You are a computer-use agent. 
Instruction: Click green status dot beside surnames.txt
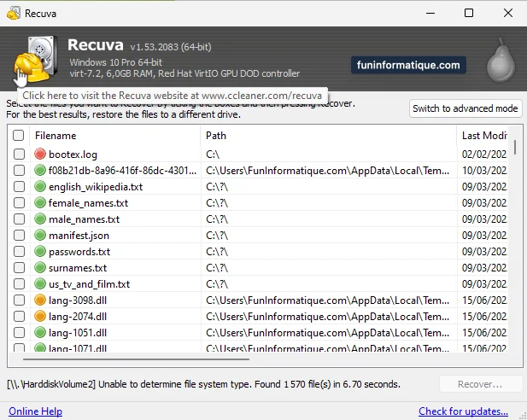pyautogui.click(x=40, y=268)
